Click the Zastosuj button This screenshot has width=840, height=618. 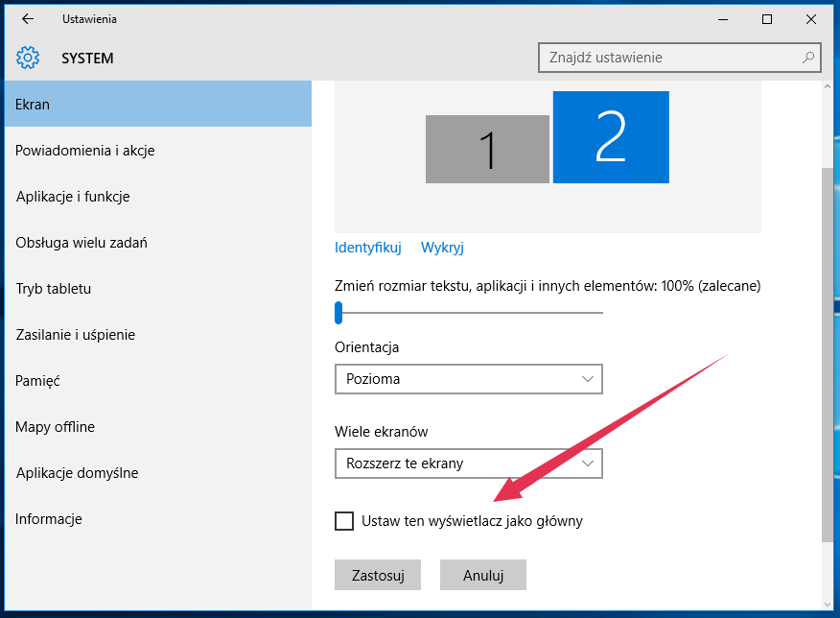tap(378, 575)
